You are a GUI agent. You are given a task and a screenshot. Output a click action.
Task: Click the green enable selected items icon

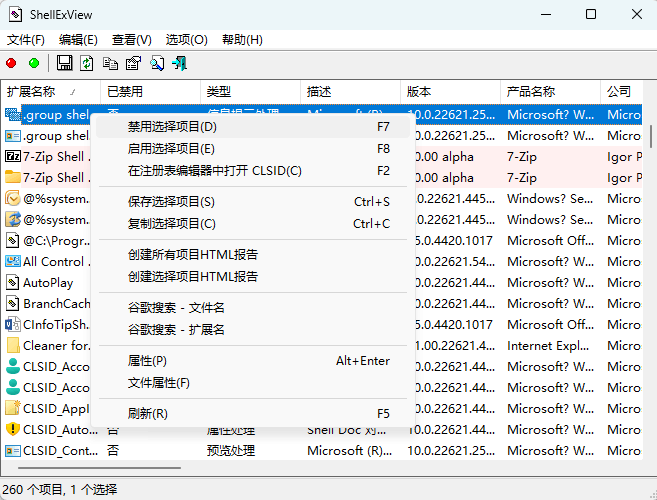tap(34, 64)
